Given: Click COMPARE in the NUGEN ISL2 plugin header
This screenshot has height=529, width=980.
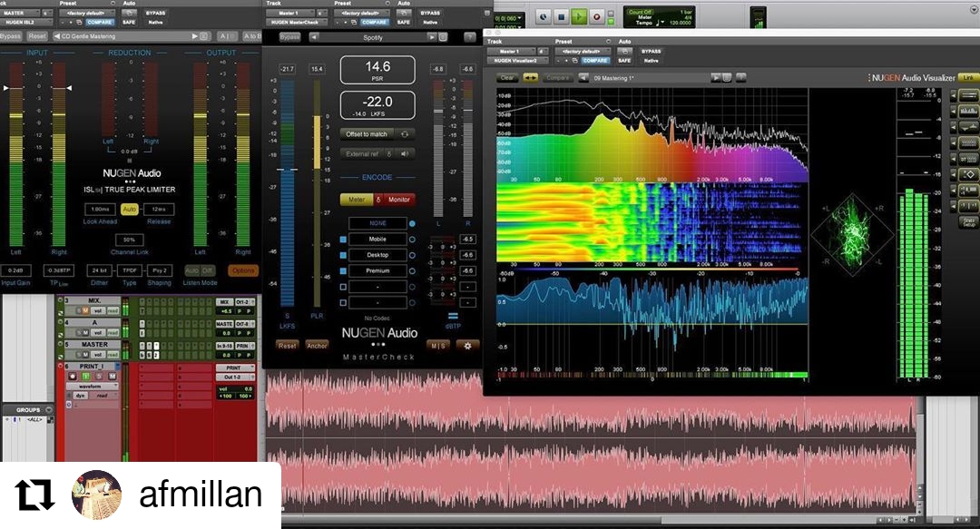Looking at the screenshot, I should click(x=100, y=22).
